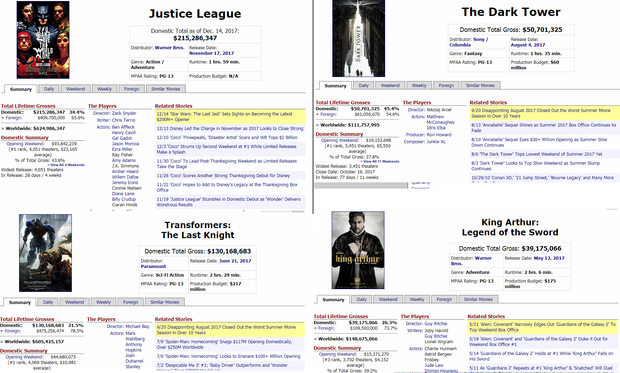The width and height of the screenshot is (620, 373).
Task: Click Warner Bros. distributor link for Justice League
Action: tap(170, 48)
